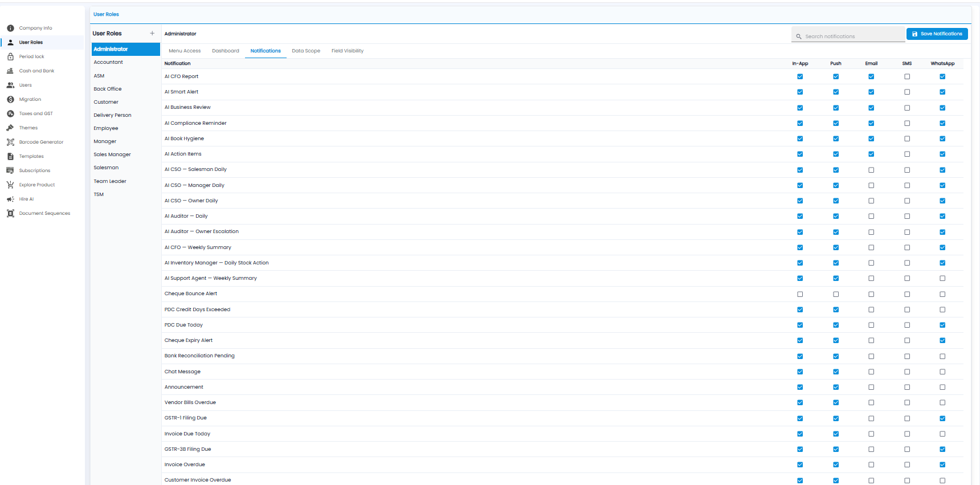
Task: Click the Explore Product cart icon
Action: tap(10, 185)
